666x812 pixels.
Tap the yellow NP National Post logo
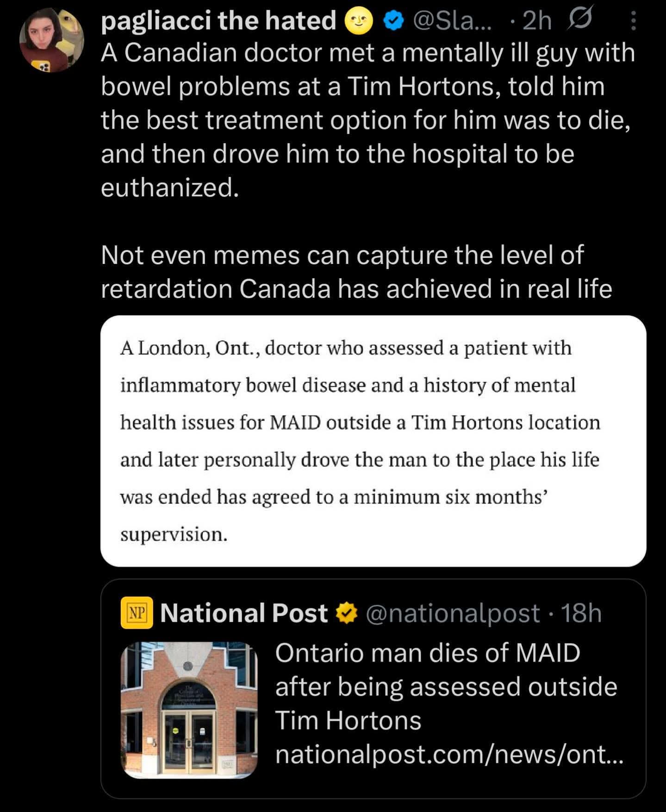coord(137,613)
